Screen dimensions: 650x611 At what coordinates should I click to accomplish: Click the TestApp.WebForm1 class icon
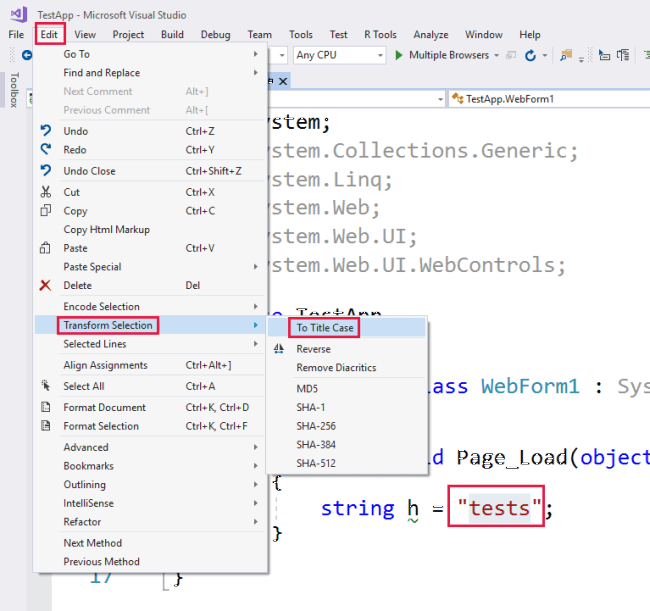point(458,99)
